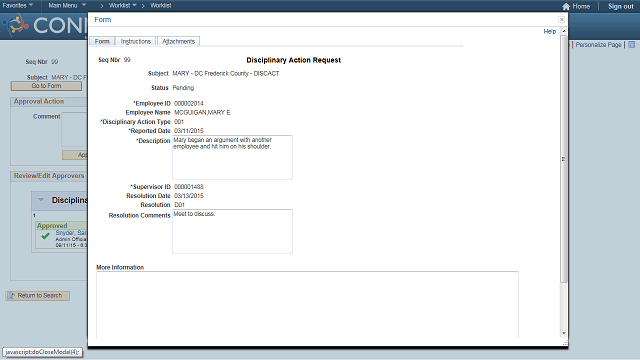Image resolution: width=640 pixels, height=360 pixels.
Task: Click the Employee ID value 000002014
Action: (189, 104)
